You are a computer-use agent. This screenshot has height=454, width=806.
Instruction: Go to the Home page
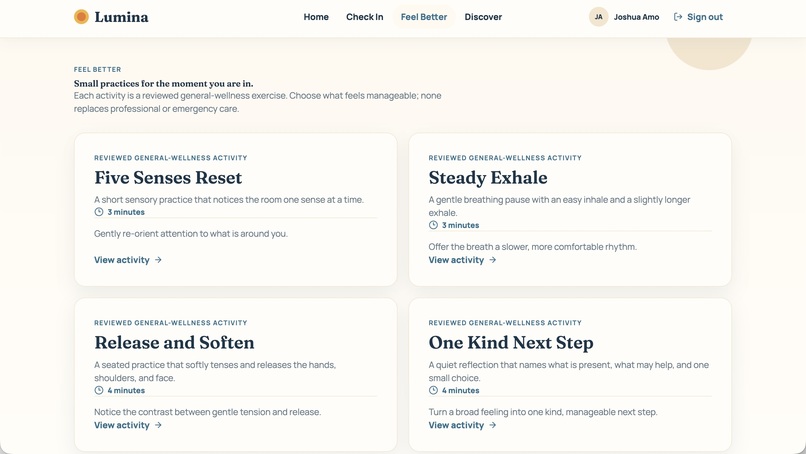pyautogui.click(x=316, y=17)
